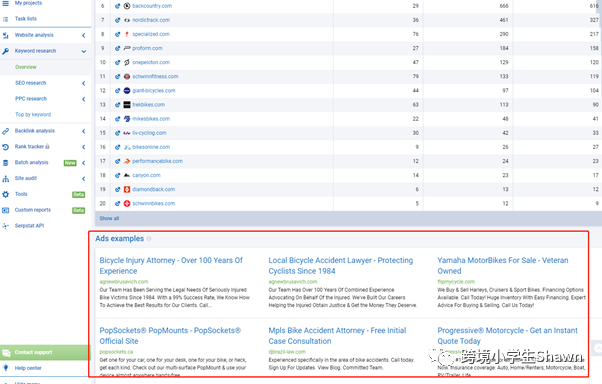
Task: Click the Beta badge beside Tools
Action: click(x=79, y=195)
